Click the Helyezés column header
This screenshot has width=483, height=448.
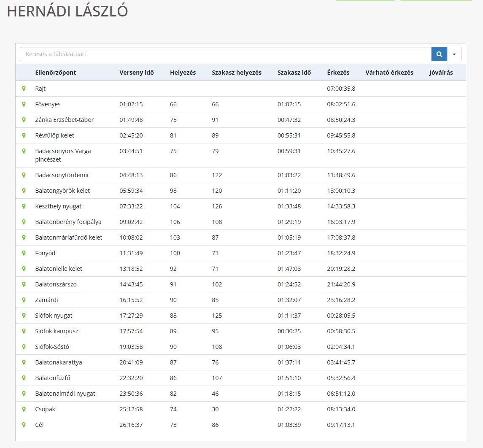[183, 73]
